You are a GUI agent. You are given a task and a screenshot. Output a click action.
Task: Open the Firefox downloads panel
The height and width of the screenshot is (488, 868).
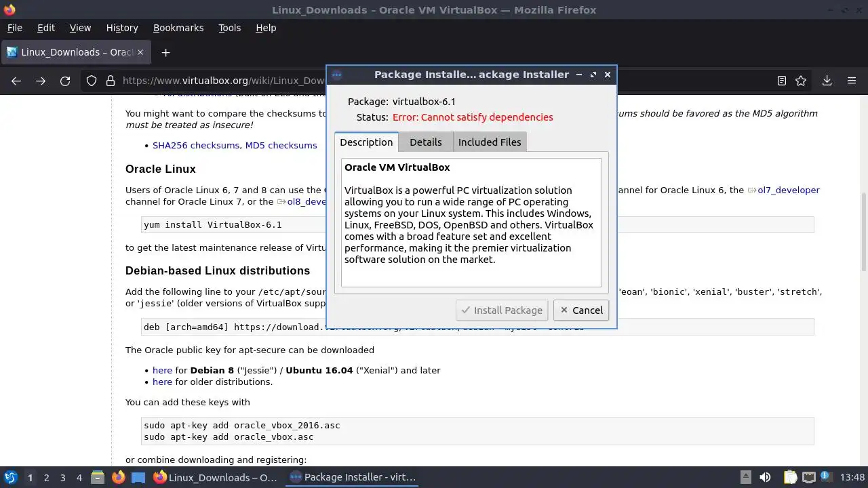pyautogui.click(x=827, y=81)
